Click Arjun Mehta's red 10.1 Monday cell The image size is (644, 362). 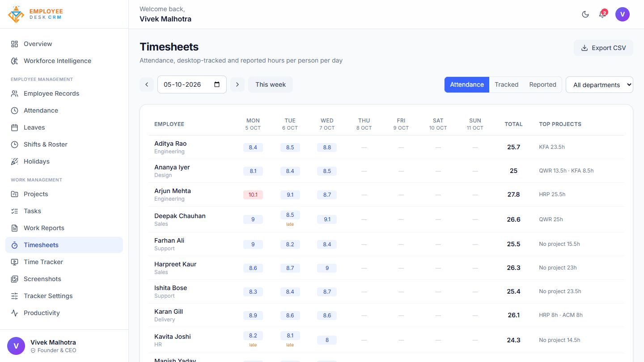point(253,195)
